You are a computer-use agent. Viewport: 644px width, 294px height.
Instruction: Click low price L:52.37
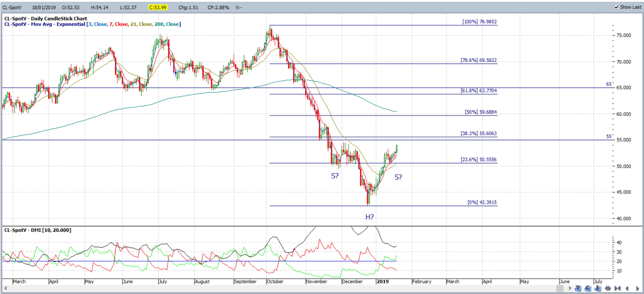coord(128,8)
